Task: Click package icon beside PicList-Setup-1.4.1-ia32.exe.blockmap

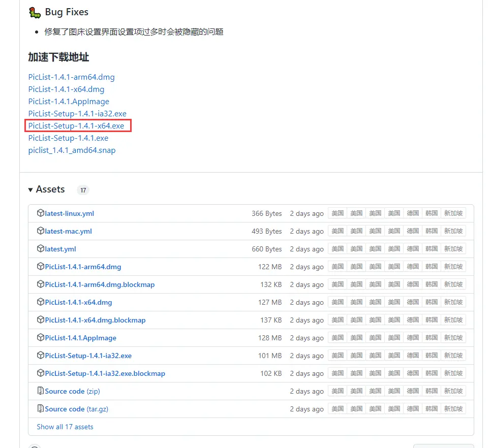Action: click(x=40, y=373)
